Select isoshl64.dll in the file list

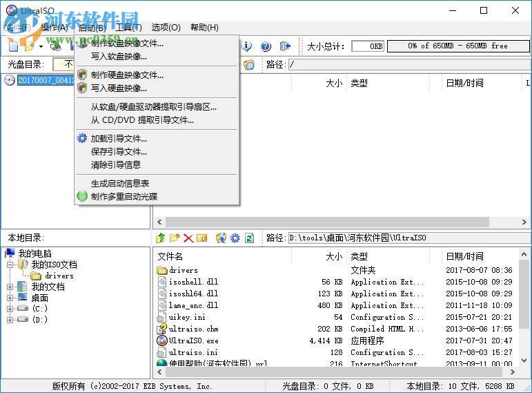[193, 294]
